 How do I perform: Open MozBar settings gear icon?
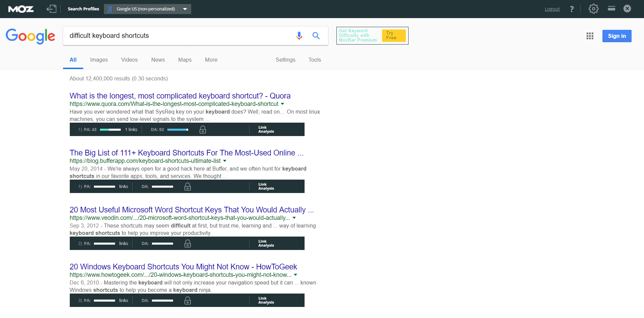pyautogui.click(x=593, y=9)
